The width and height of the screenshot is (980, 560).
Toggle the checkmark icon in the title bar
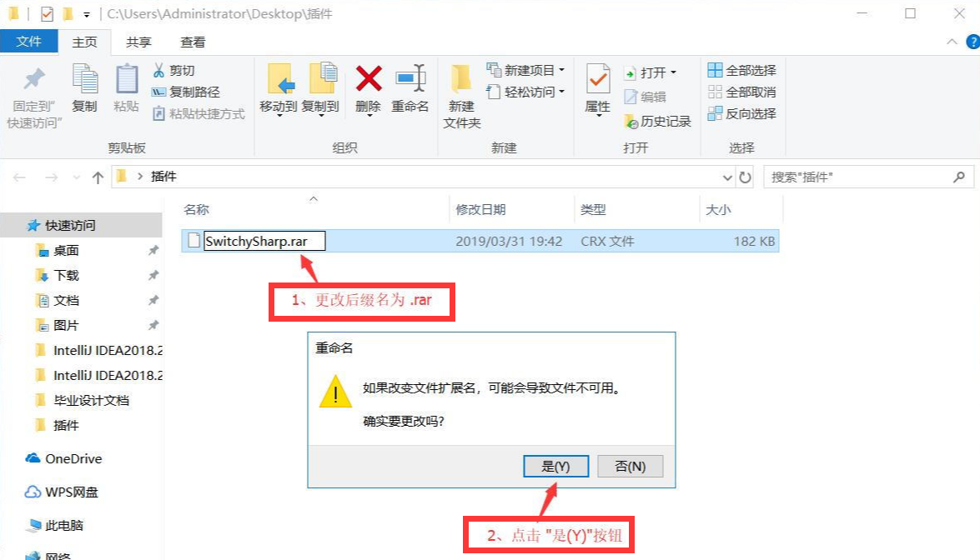tap(47, 13)
